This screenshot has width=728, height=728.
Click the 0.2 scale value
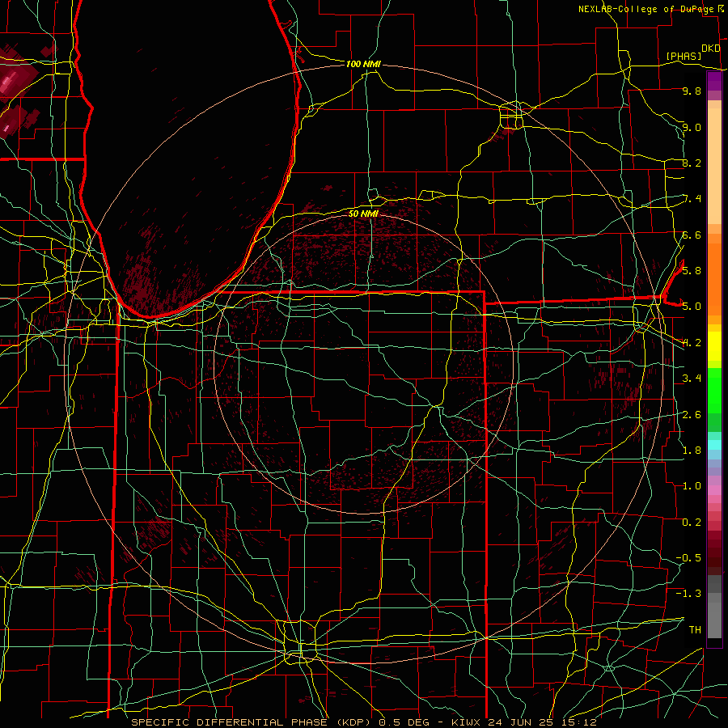pyautogui.click(x=692, y=522)
